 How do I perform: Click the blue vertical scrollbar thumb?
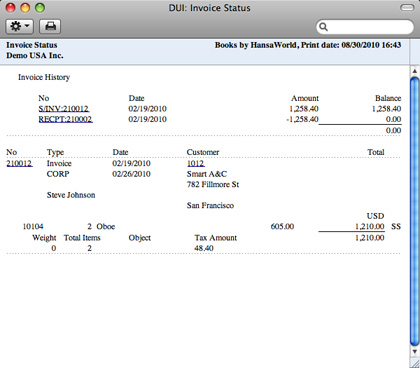tap(414, 211)
